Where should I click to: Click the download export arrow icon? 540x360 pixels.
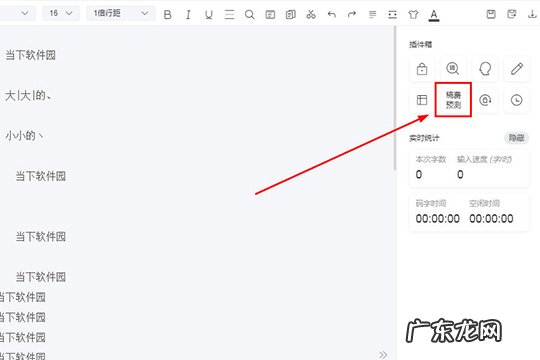pyautogui.click(x=532, y=14)
